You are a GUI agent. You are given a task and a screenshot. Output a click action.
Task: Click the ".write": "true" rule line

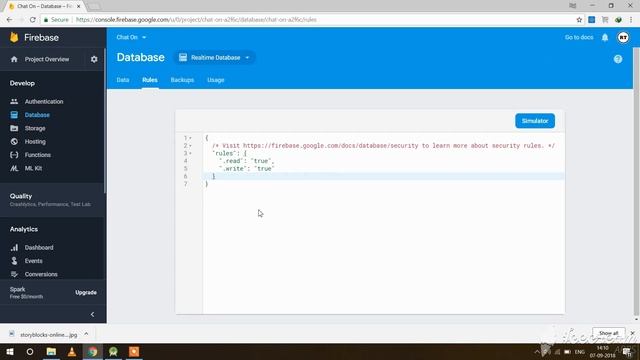coord(247,169)
